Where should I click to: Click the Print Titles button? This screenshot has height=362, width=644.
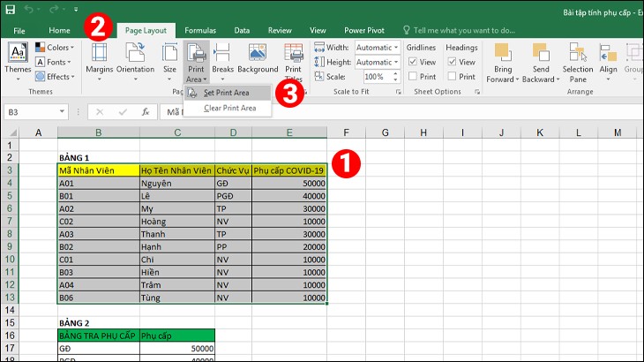point(293,62)
